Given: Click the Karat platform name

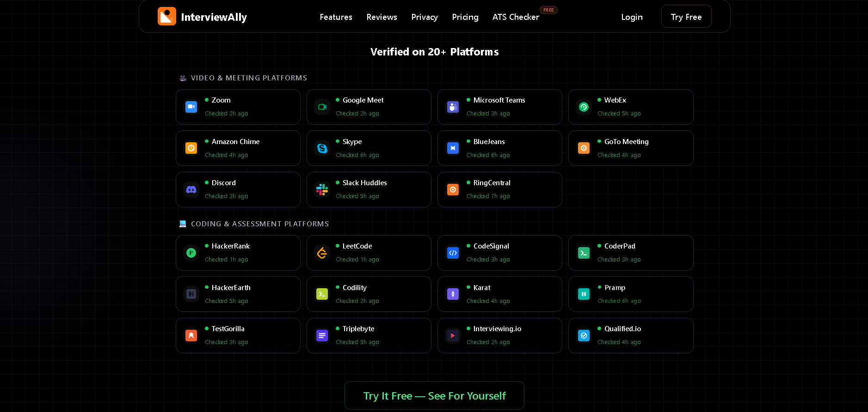Looking at the screenshot, I should click(x=482, y=288).
